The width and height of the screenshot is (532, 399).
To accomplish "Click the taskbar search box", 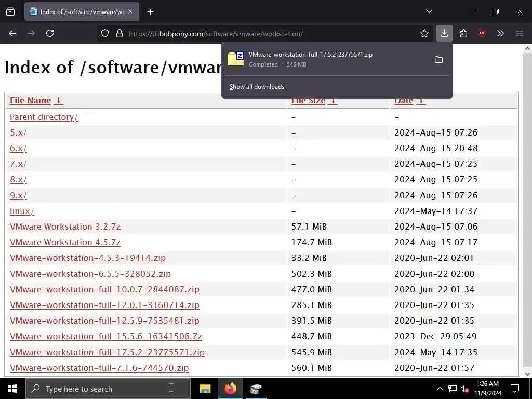I will click(108, 389).
